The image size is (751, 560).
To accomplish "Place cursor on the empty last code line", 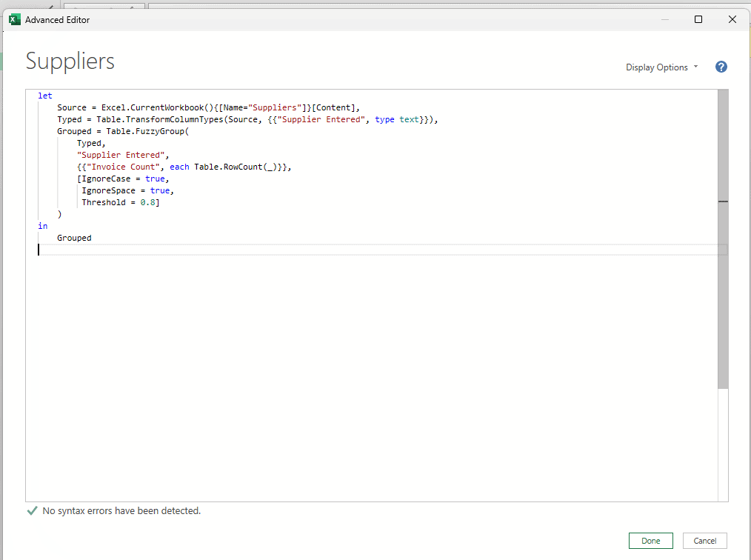I will [382, 250].
